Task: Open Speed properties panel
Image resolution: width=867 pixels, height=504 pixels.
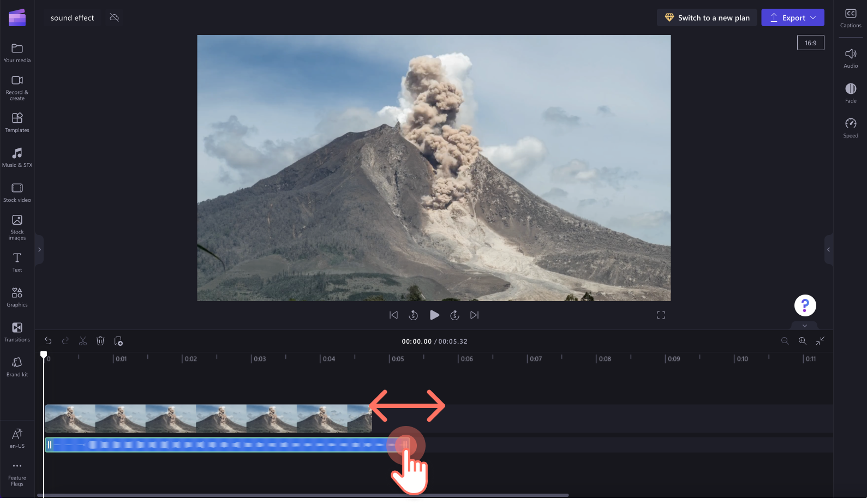Action: 851,128
